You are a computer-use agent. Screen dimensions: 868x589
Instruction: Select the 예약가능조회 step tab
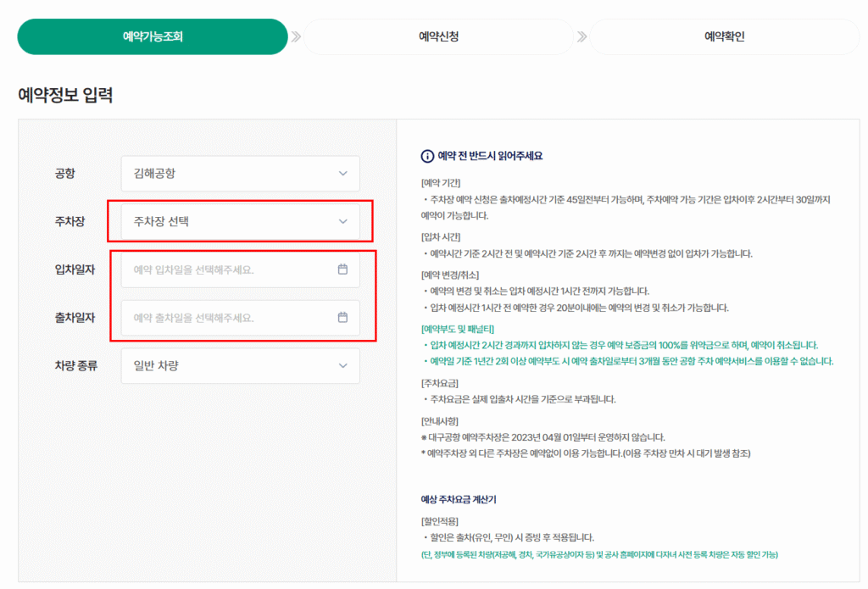153,36
